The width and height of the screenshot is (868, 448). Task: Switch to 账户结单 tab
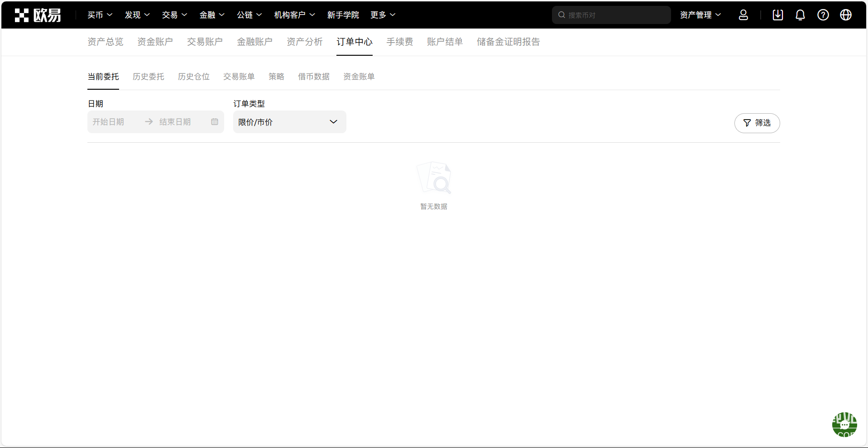445,42
